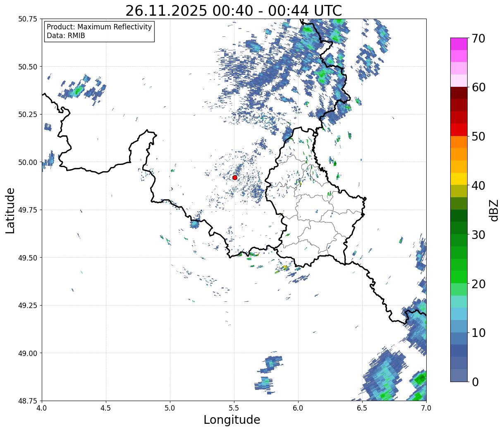The image size is (504, 430).
Task: Click the longitude tick label '4.0'
Action: pos(42,408)
